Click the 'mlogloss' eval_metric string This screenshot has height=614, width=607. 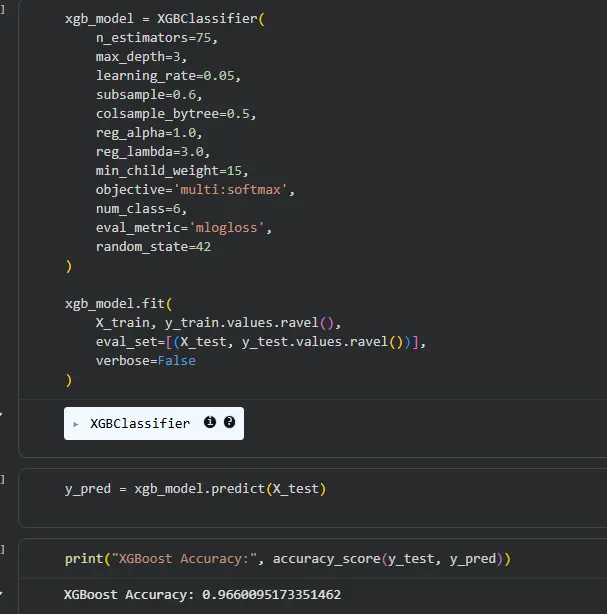226,228
